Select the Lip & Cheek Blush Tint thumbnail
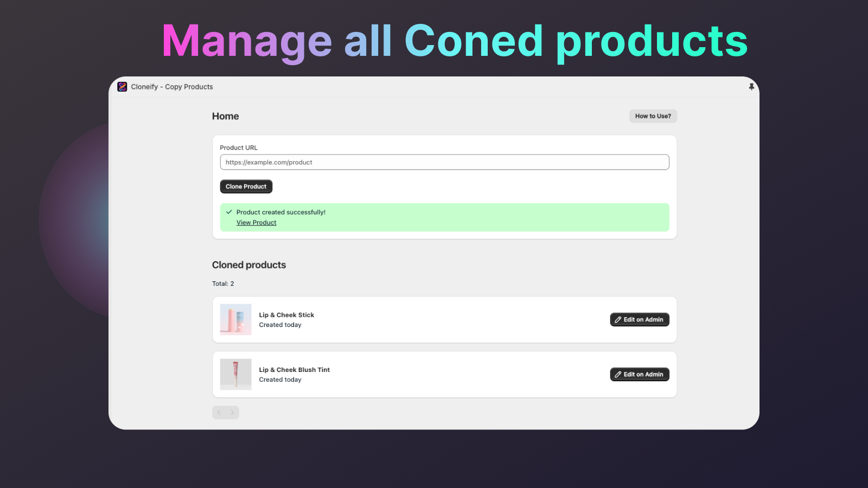 coord(235,374)
